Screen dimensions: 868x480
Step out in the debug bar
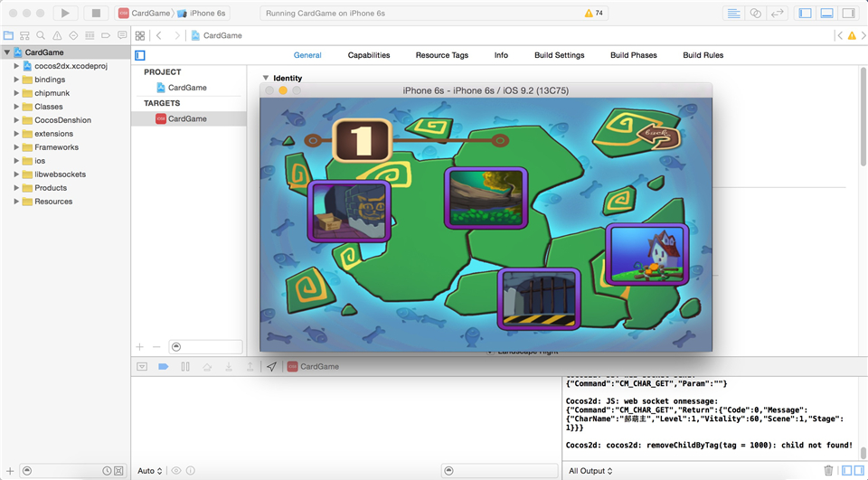click(x=250, y=366)
